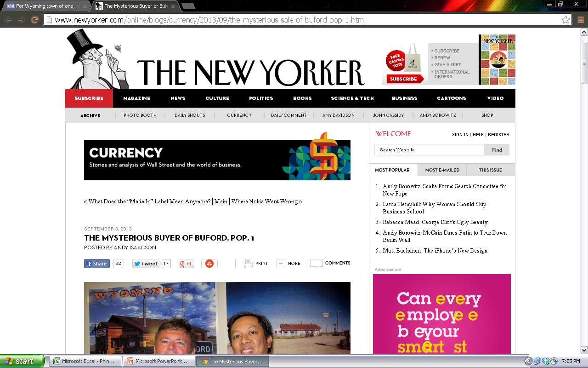Open Andy Borowitz subnav link
The image size is (588, 368).
(438, 115)
